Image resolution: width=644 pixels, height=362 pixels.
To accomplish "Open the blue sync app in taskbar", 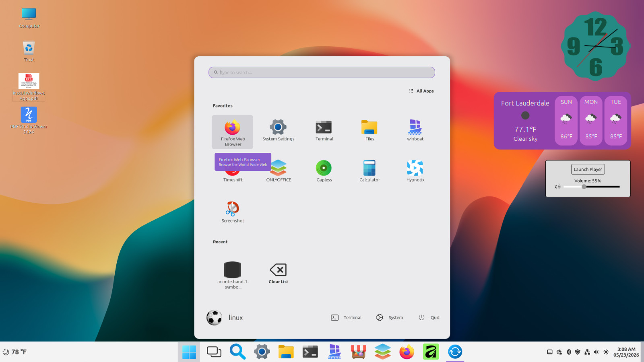I will (455, 352).
